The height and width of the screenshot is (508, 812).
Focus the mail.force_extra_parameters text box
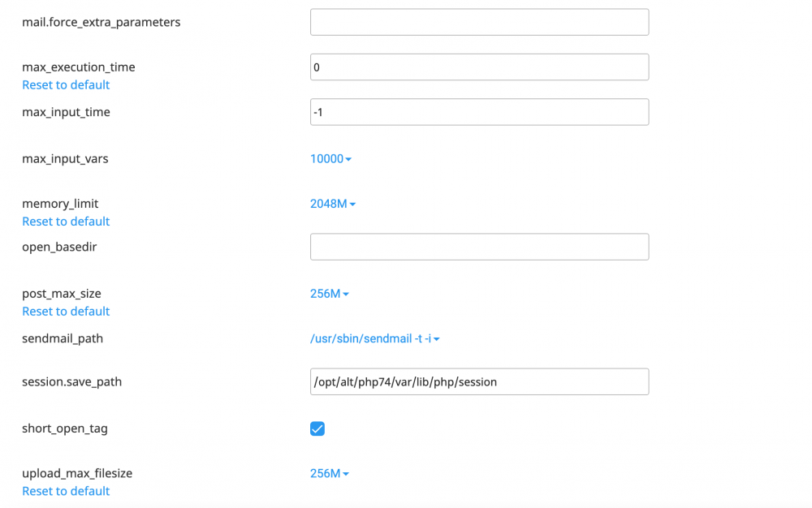coord(479,22)
